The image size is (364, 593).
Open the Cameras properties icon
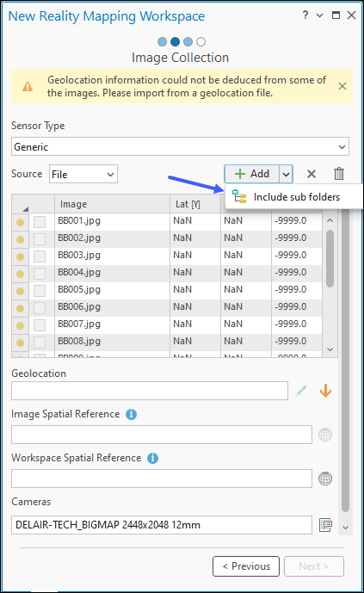click(325, 525)
